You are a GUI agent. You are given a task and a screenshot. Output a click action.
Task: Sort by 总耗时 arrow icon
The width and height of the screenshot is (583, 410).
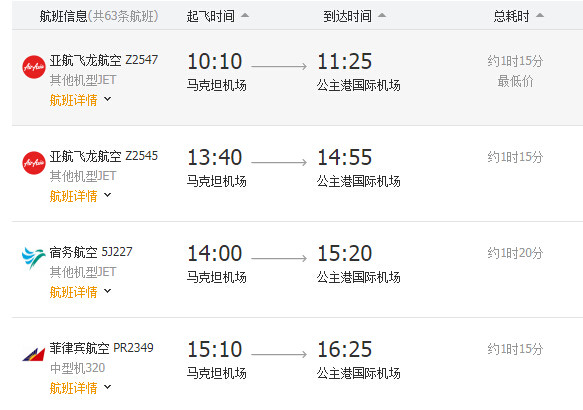540,16
